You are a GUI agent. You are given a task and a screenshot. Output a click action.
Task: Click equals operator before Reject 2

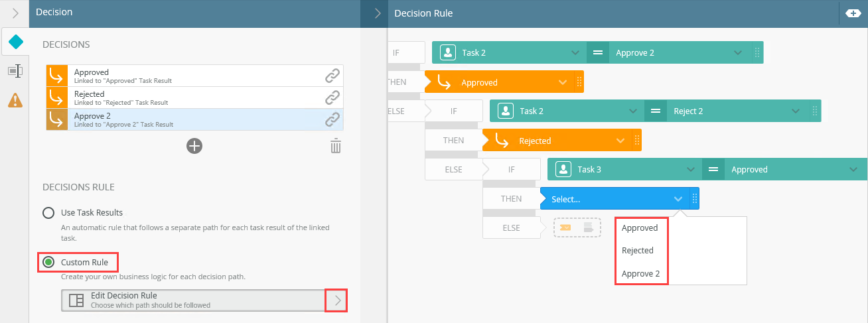655,111
